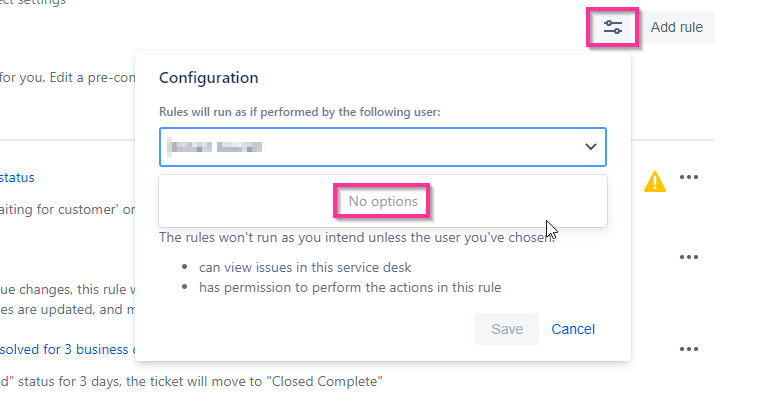This screenshot has width=768, height=411.
Task: Open more options beside the warning icon
Action: [x=689, y=177]
